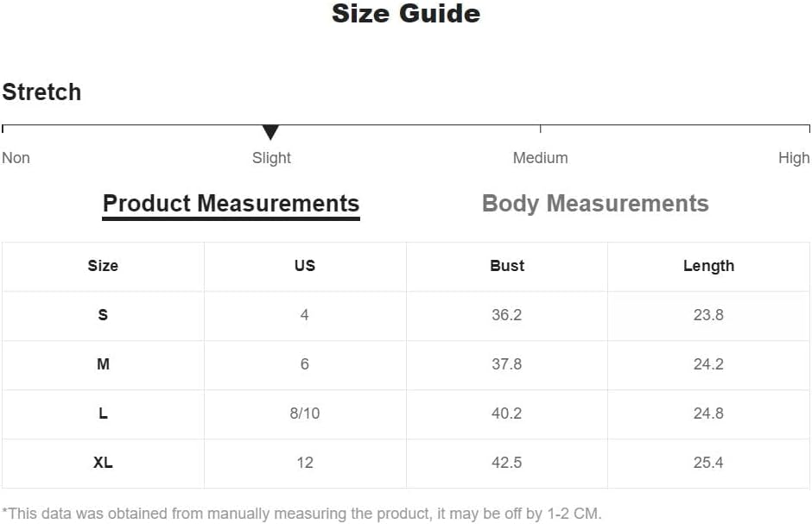Click the 42.5 bust measurement cell
The width and height of the screenshot is (812, 524).
coord(507,463)
